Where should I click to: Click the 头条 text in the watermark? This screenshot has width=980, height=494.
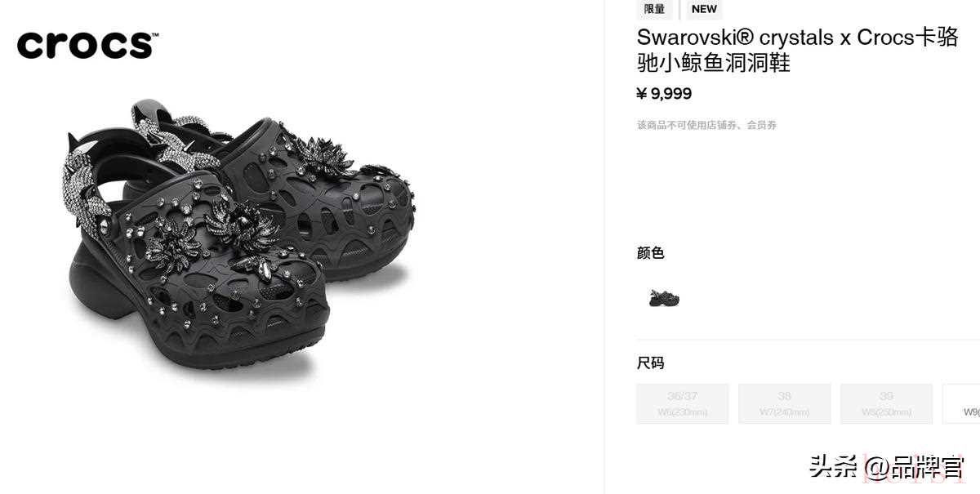point(835,467)
